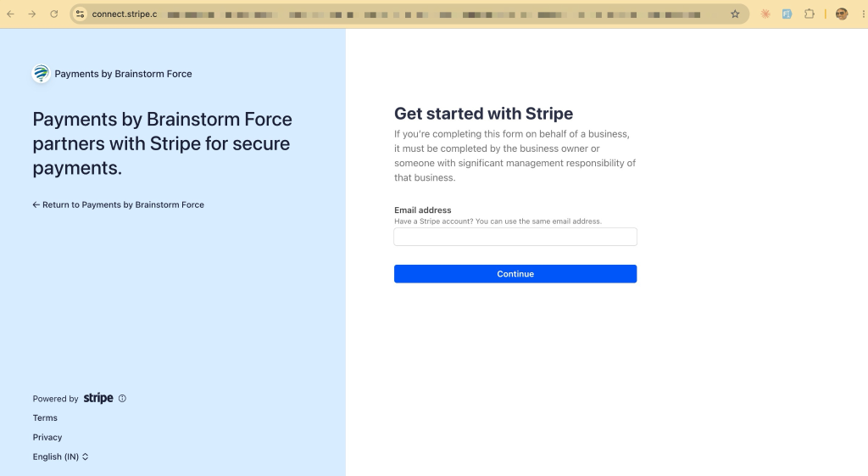
Task: Click the paragraph about completing form on behalf of business
Action: click(x=515, y=156)
